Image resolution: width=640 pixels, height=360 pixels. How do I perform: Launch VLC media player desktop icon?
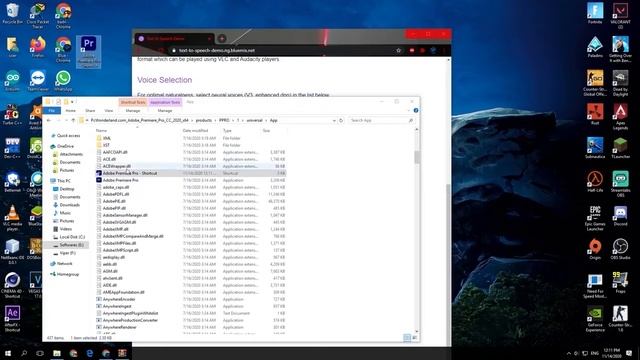coord(12,218)
